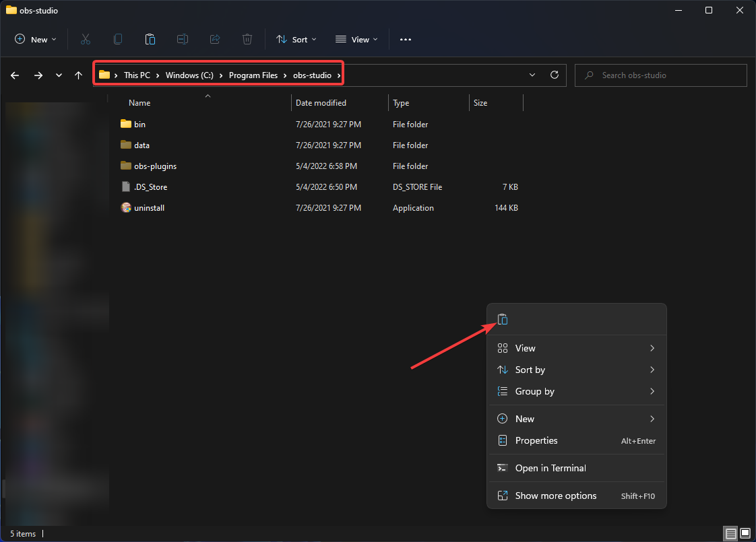Click the Cut scissors icon in toolbar
The width and height of the screenshot is (756, 542).
(x=86, y=40)
